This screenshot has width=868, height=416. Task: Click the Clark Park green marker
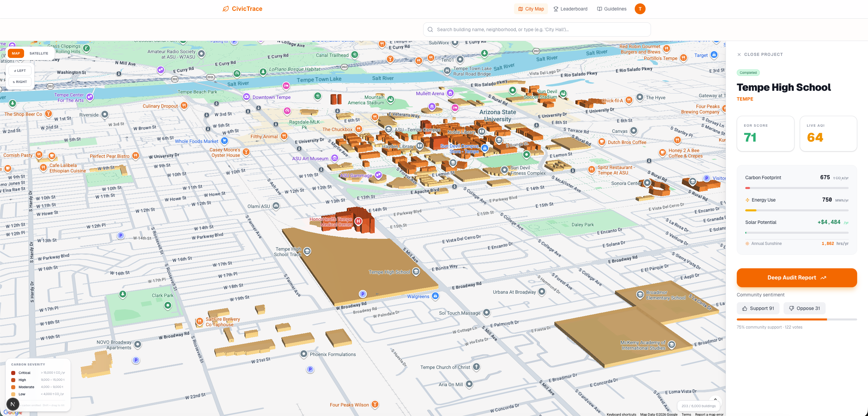coord(167,306)
